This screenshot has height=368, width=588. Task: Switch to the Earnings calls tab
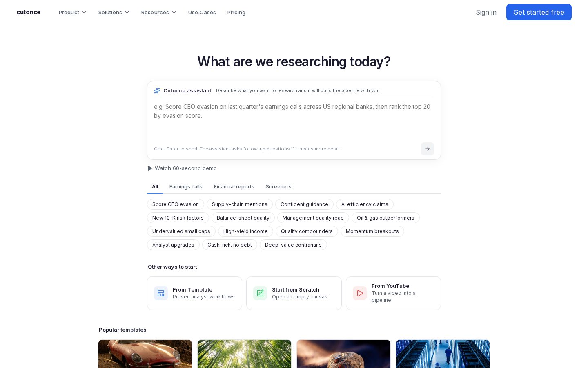click(186, 186)
